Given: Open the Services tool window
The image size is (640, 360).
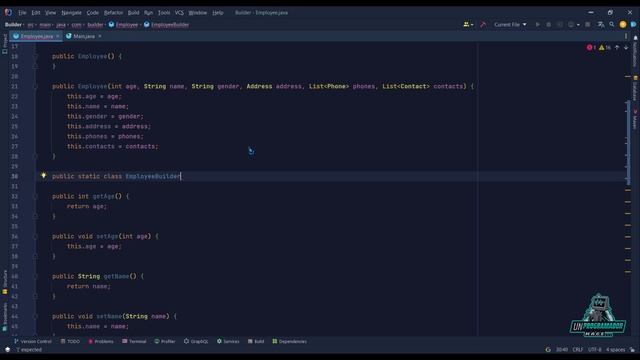Looking at the screenshot, I should 228,341.
